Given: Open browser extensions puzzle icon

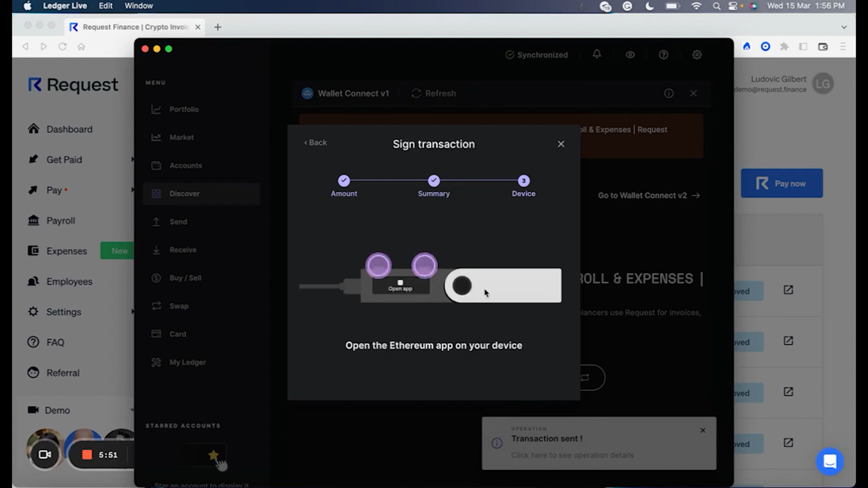Looking at the screenshot, I should pos(784,47).
